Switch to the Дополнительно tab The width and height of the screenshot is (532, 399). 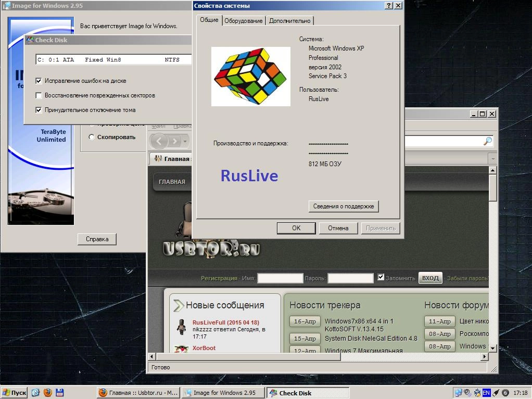[x=290, y=21]
